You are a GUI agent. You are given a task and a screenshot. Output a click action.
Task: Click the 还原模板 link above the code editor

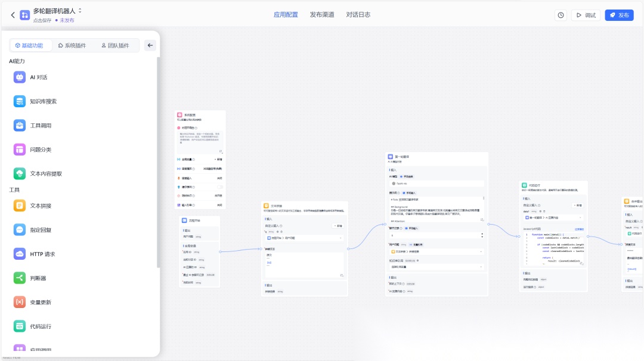579,229
